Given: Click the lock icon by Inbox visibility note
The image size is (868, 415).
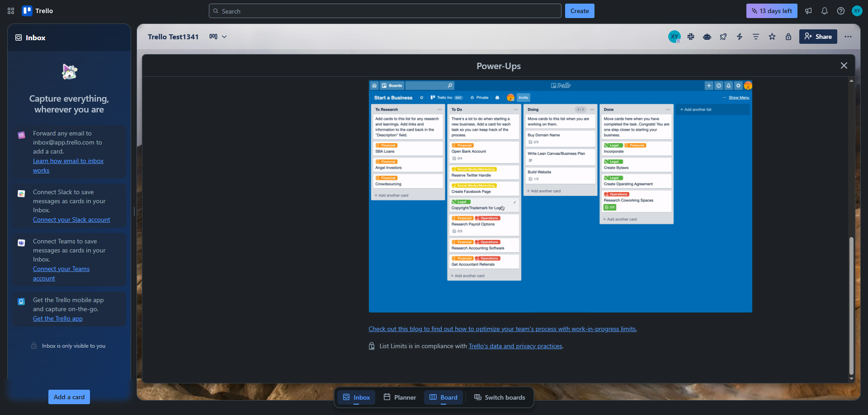Looking at the screenshot, I should pyautogui.click(x=34, y=345).
